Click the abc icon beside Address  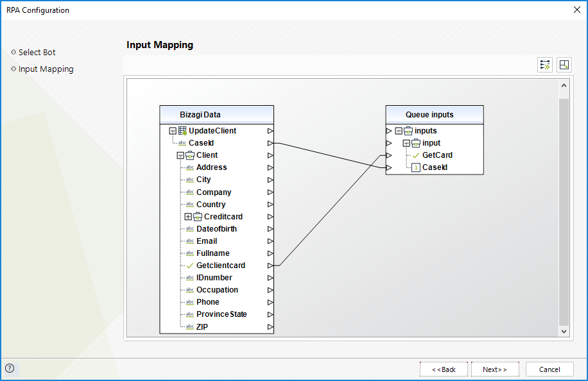point(190,167)
